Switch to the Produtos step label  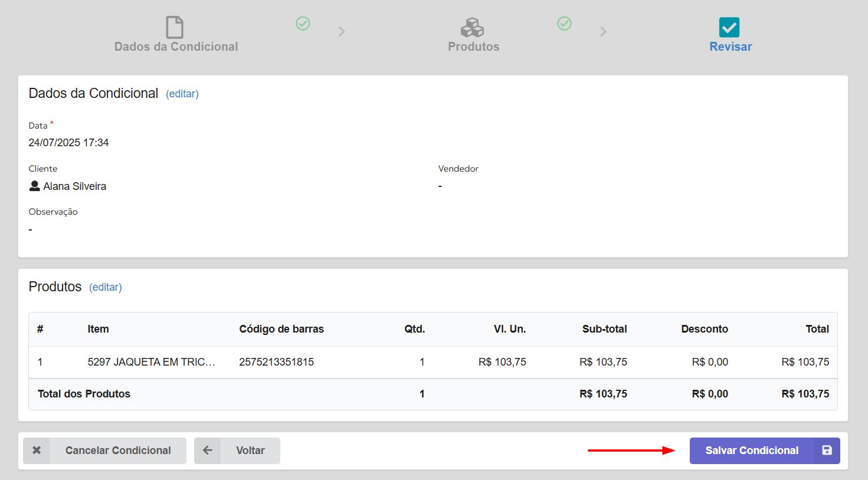[x=473, y=47]
